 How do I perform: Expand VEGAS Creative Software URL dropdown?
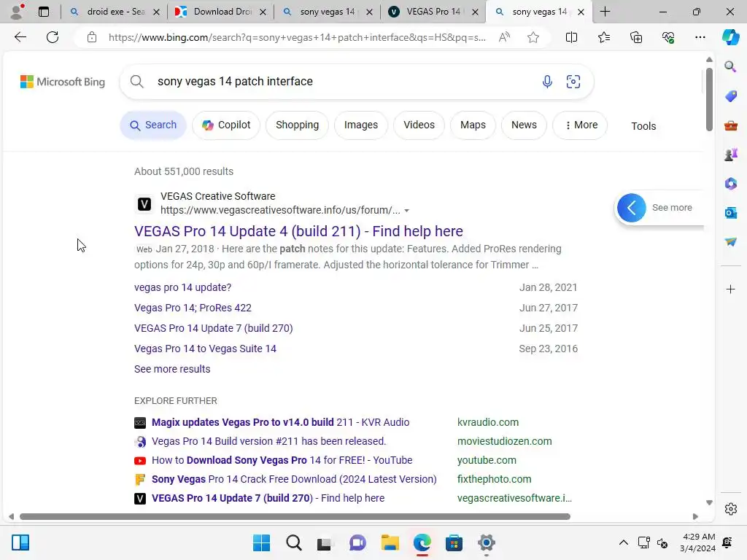click(x=406, y=211)
